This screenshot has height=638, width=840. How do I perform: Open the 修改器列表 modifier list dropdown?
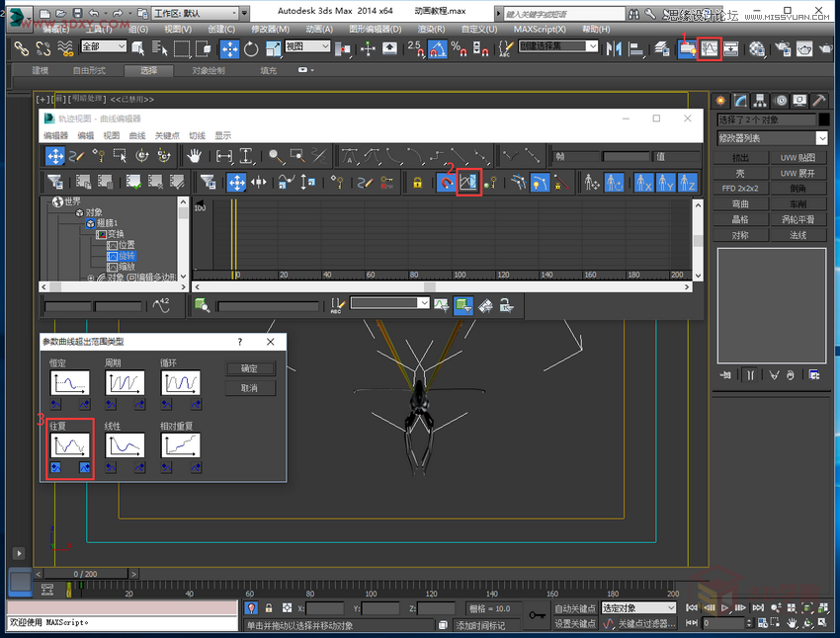tap(772, 138)
